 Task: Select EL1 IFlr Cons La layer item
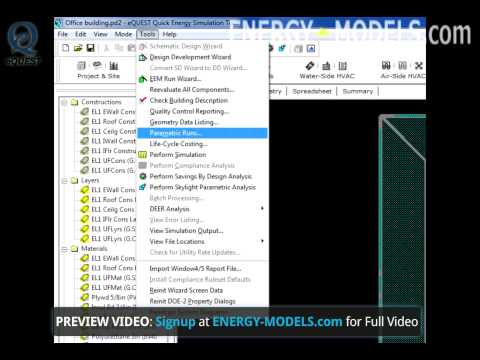pyautogui.click(x=113, y=219)
